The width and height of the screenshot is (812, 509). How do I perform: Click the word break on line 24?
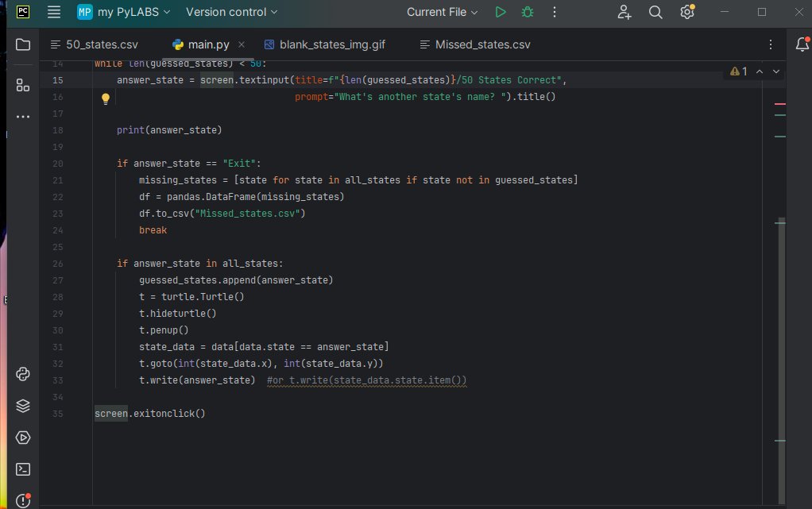(x=153, y=230)
